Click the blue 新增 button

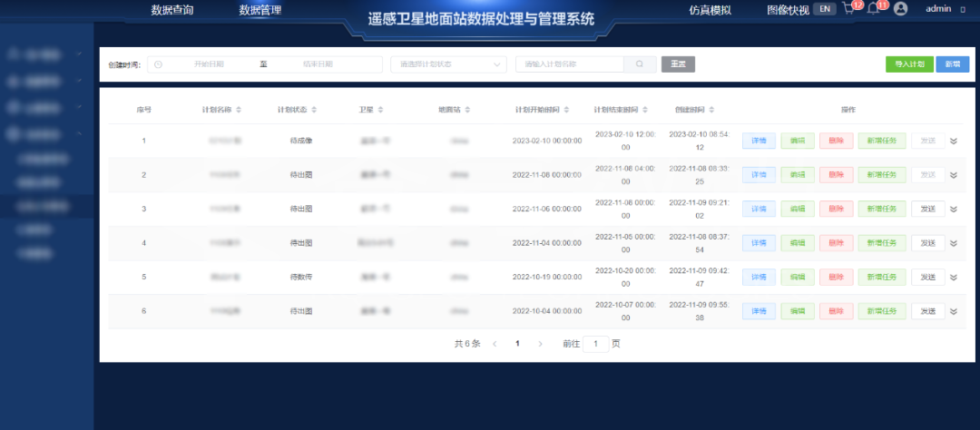tap(953, 64)
